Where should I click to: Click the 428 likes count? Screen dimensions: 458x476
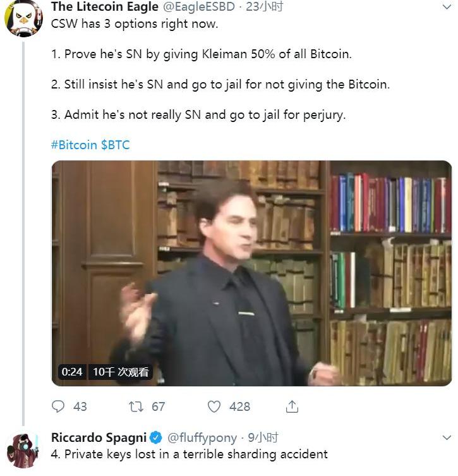(x=239, y=406)
